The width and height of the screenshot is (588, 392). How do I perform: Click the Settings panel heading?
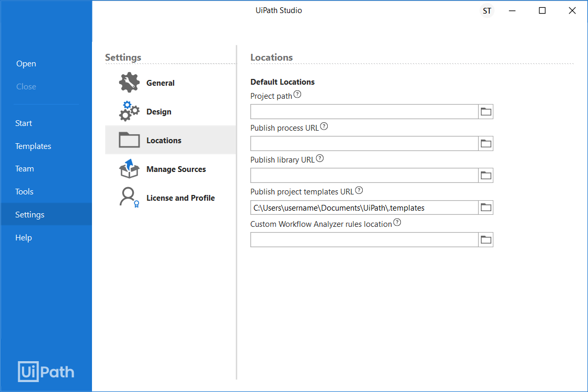(x=123, y=57)
